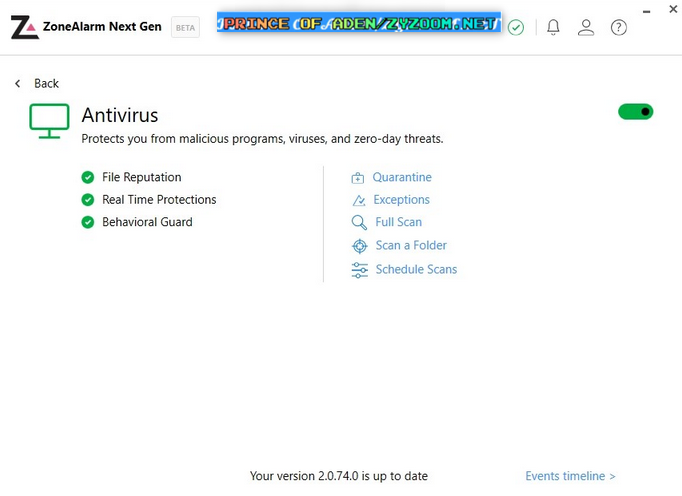Open the Quarantine link
Image resolution: width=682 pixels, height=496 pixels.
coord(402,177)
